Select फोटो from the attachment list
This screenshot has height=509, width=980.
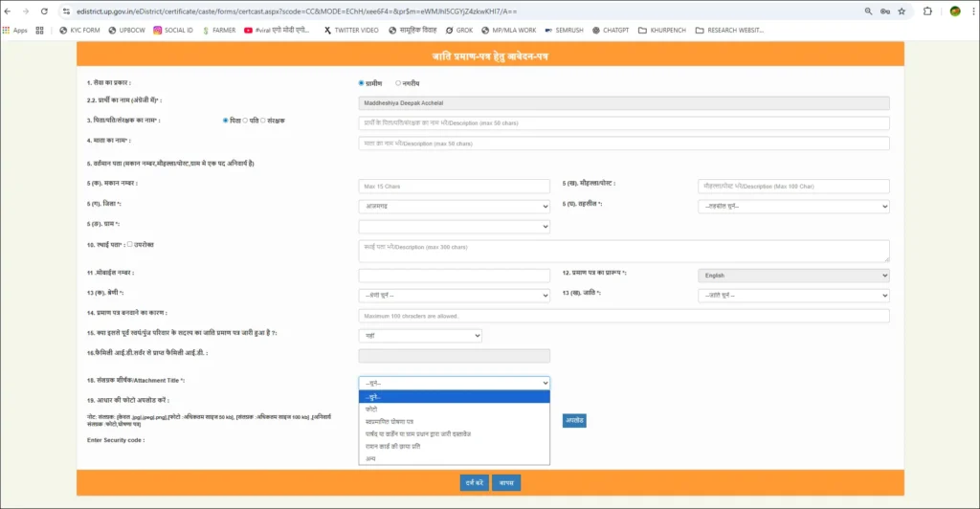(x=455, y=409)
